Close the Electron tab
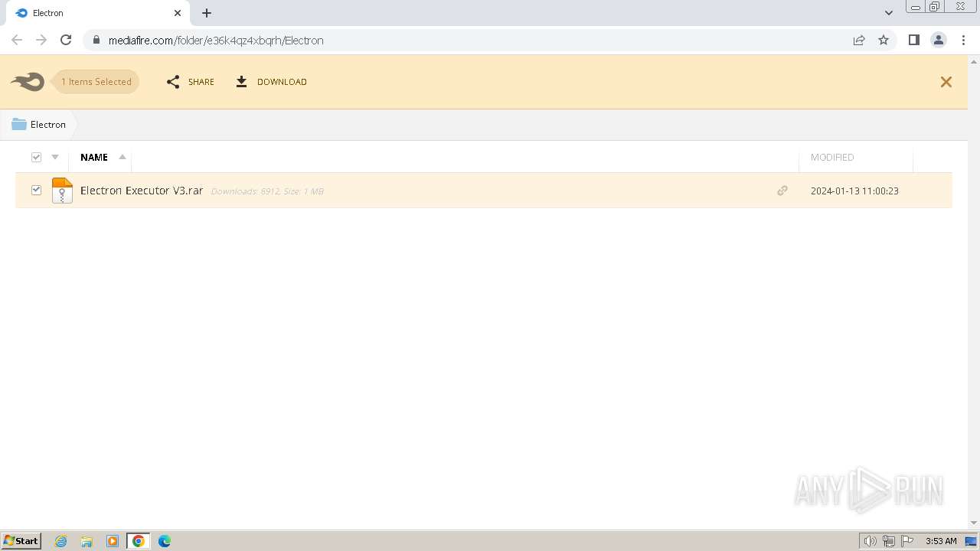Screen dimensions: 980x551 click(x=177, y=13)
